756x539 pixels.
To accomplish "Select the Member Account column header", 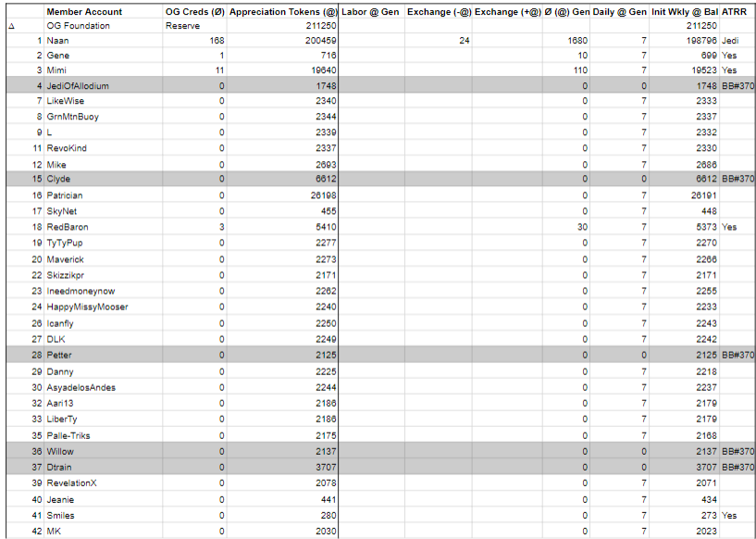I will (104, 12).
